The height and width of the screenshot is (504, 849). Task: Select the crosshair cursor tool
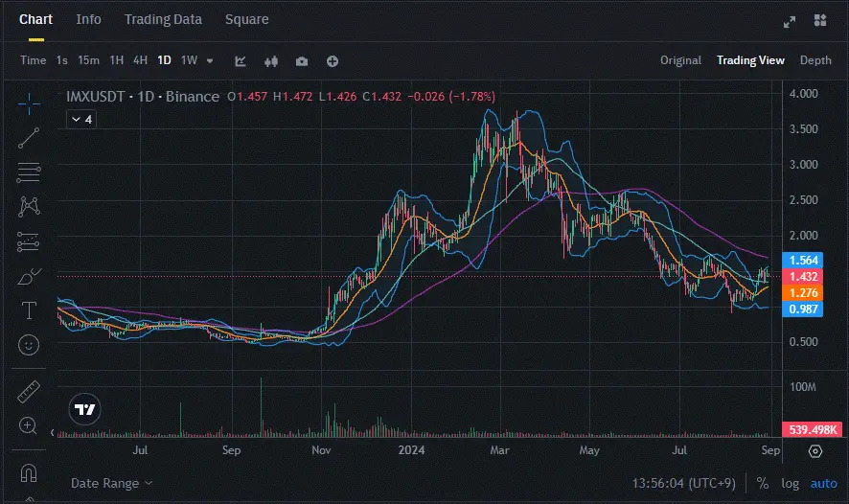(x=29, y=103)
